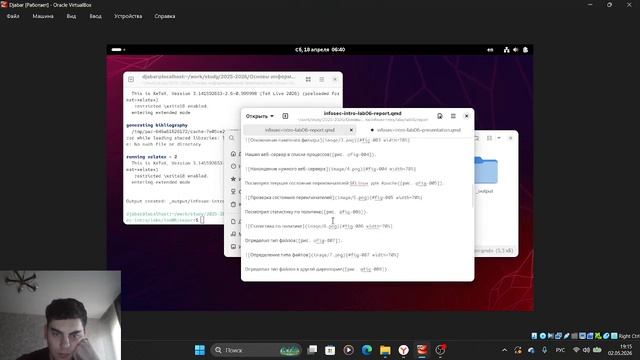Open File Explorer from the taskbar
Screen dimensions: 640x360
click(385, 350)
